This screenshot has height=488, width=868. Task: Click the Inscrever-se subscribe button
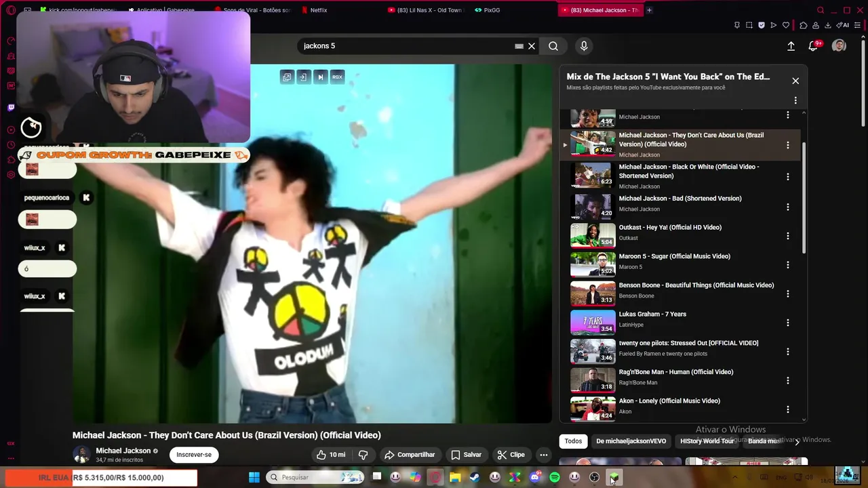pos(194,455)
